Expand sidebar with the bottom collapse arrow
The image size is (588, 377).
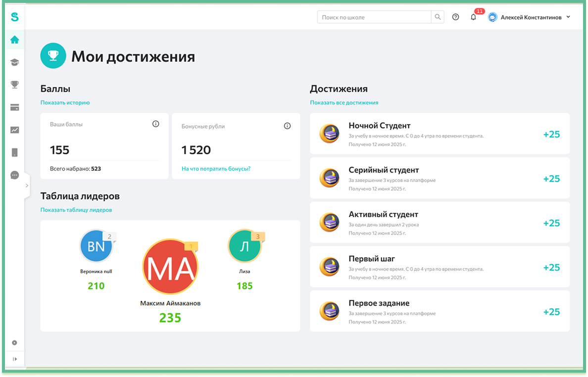[x=14, y=359]
